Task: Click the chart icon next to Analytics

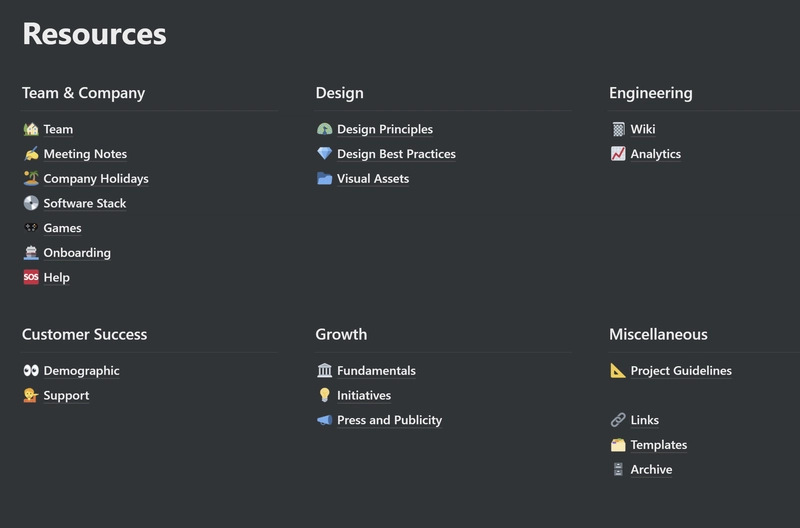Action: [618, 154]
